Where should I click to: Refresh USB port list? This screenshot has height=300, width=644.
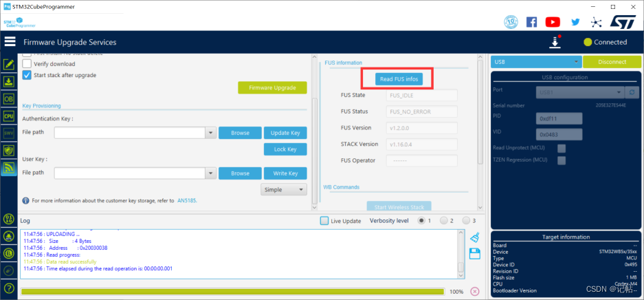[632, 92]
